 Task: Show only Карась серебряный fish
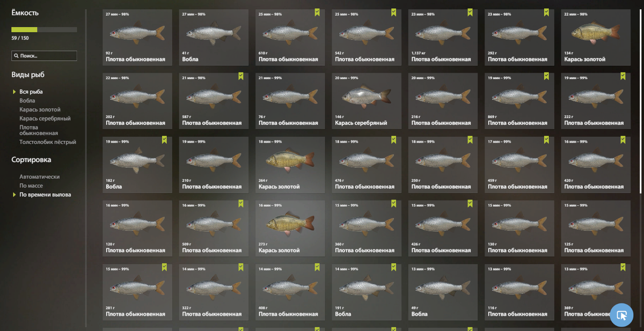tap(45, 119)
